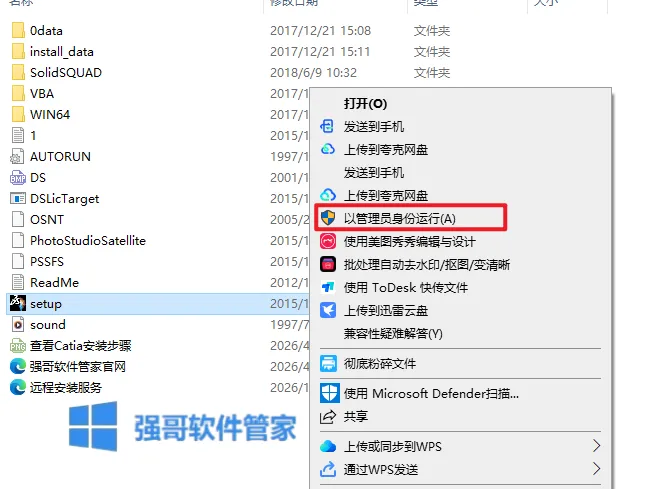Click the file shredder icon
The image size is (652, 489).
pyautogui.click(x=328, y=364)
